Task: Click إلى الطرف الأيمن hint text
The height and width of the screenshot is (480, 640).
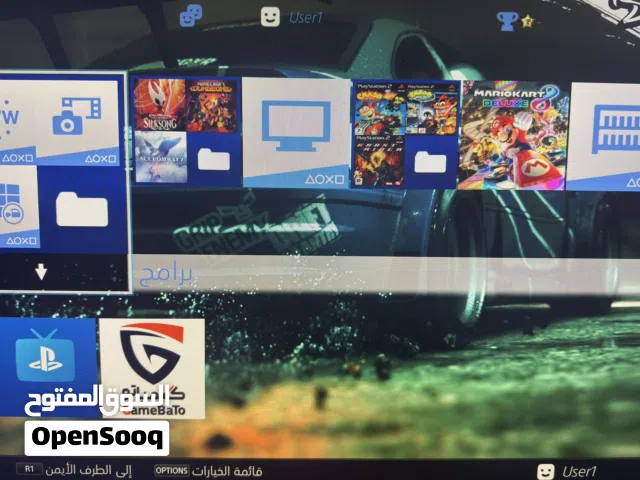Action: [x=89, y=470]
